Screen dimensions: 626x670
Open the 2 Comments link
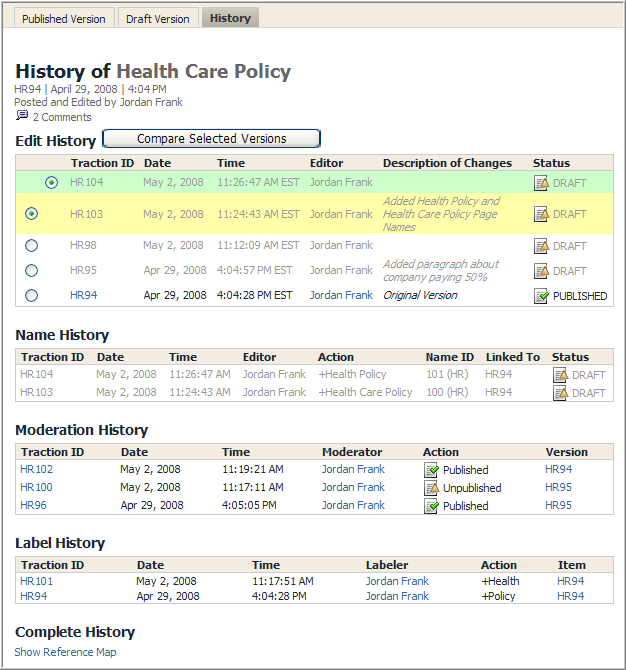coord(62,117)
